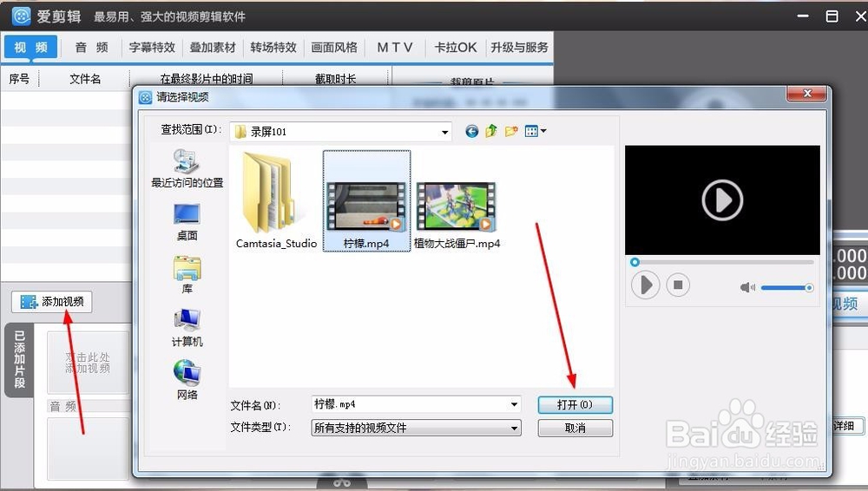Image resolution: width=868 pixels, height=491 pixels.
Task: Open Computer (计算机) shortcut in sidebar
Action: [187, 328]
